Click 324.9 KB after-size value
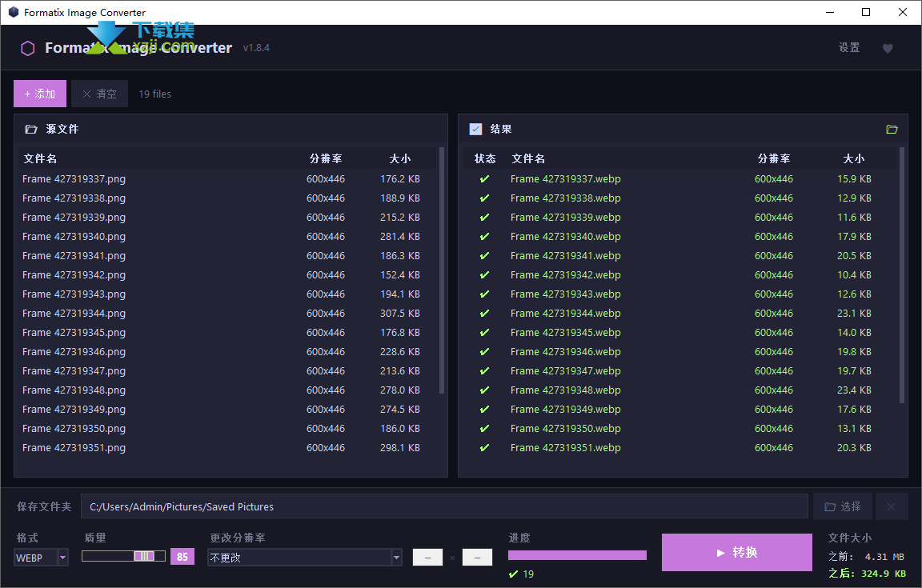This screenshot has width=922, height=588. click(x=884, y=574)
